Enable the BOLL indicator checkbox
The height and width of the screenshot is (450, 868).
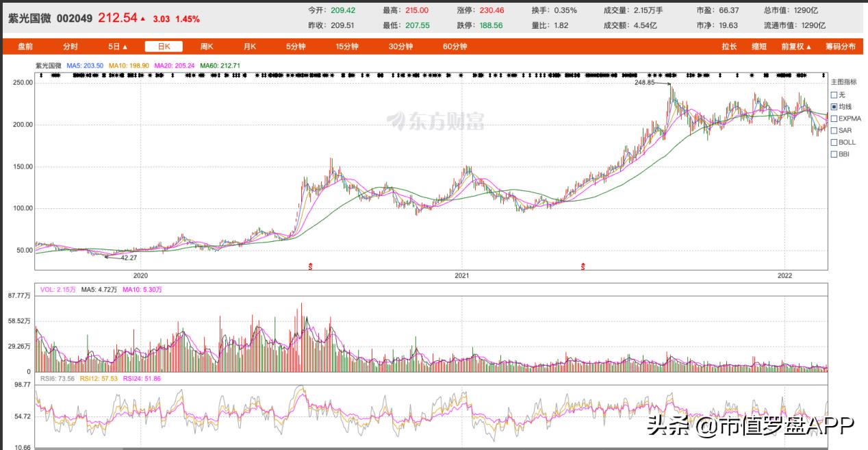coord(834,142)
